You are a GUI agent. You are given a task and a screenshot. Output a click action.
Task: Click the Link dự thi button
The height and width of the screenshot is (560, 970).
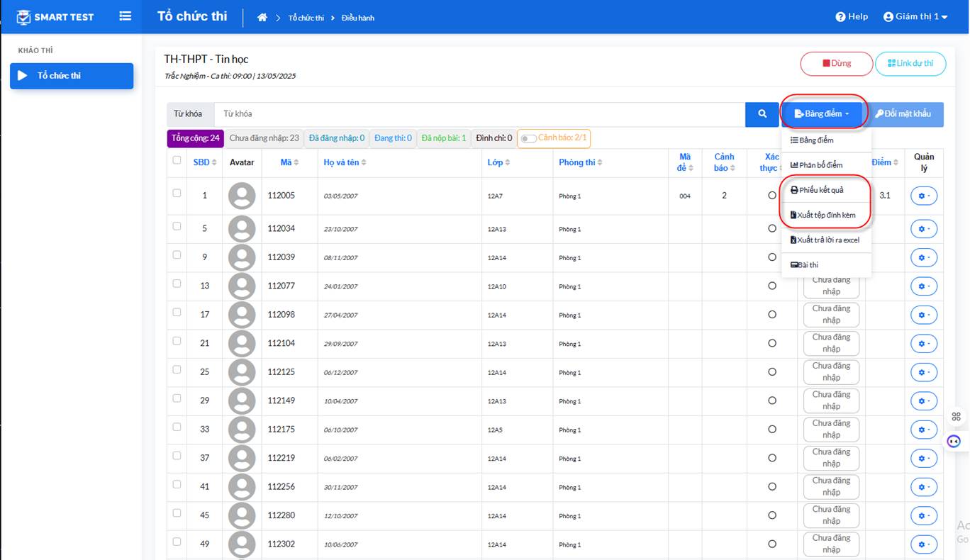tap(910, 64)
